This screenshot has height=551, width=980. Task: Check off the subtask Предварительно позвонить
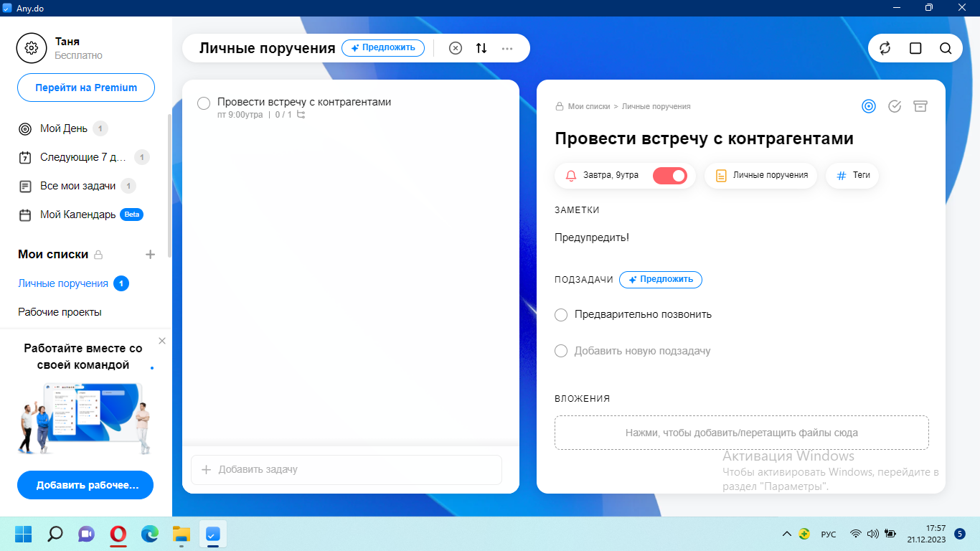tap(560, 314)
